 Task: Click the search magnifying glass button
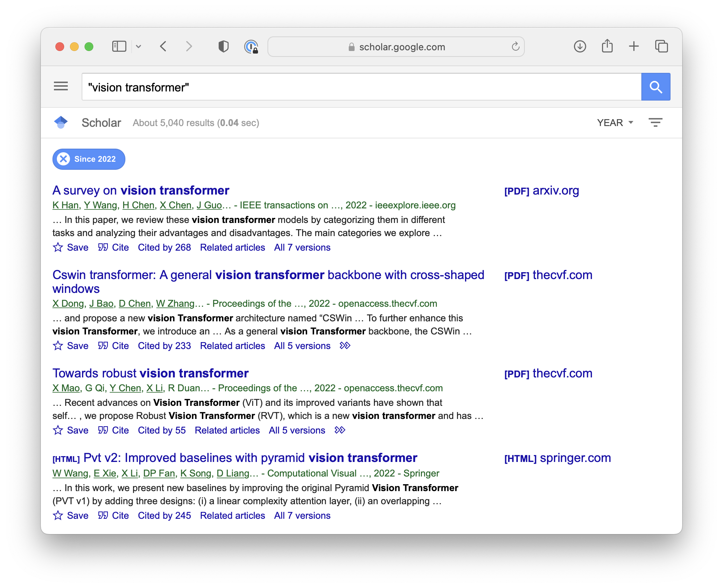coord(656,86)
